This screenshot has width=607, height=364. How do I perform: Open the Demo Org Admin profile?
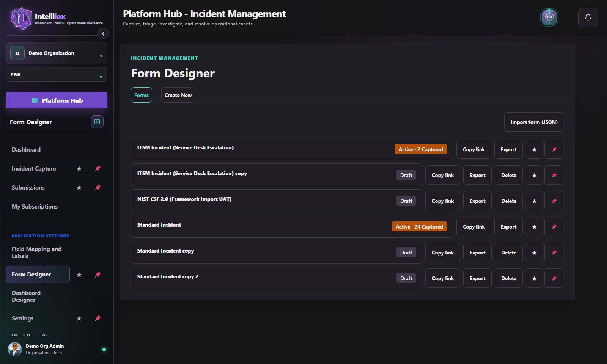[57, 349]
